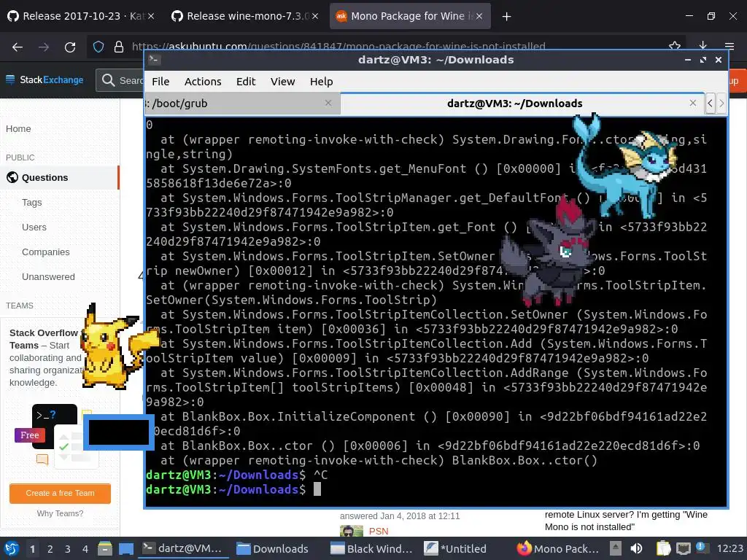Go to Home in Ask Ubuntu sidebar
The width and height of the screenshot is (747, 560).
click(x=18, y=128)
